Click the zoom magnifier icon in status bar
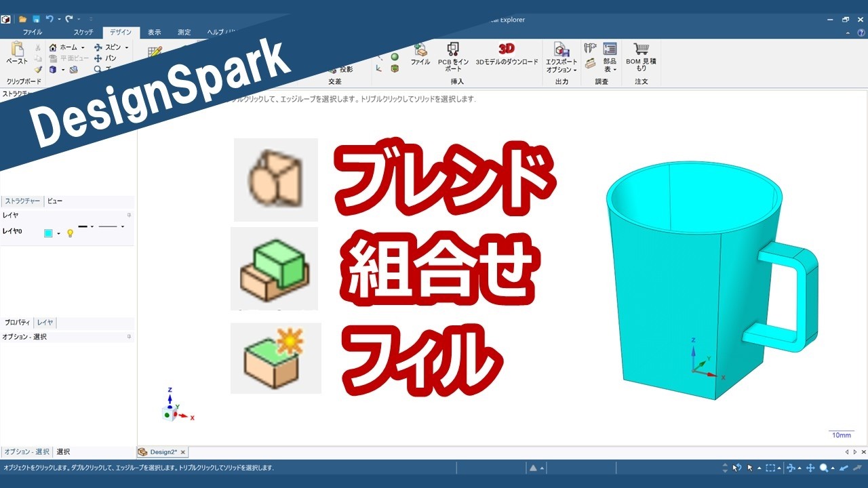Image resolution: width=868 pixels, height=488 pixels. [824, 468]
